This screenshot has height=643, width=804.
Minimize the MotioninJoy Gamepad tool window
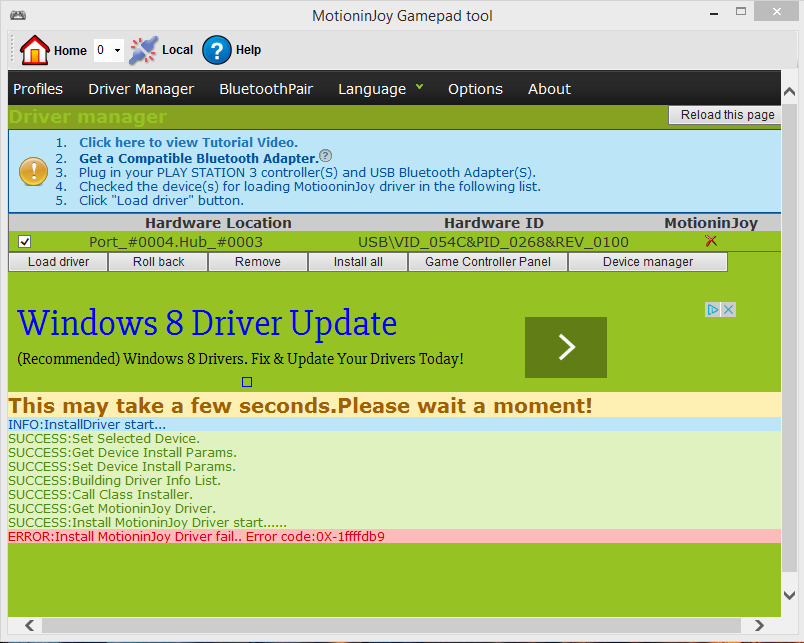[714, 12]
